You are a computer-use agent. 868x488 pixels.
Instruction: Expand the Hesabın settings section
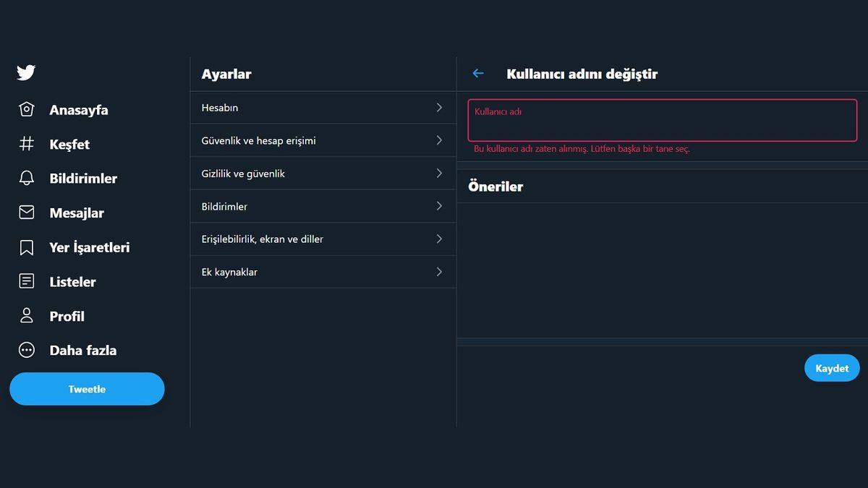pyautogui.click(x=323, y=107)
